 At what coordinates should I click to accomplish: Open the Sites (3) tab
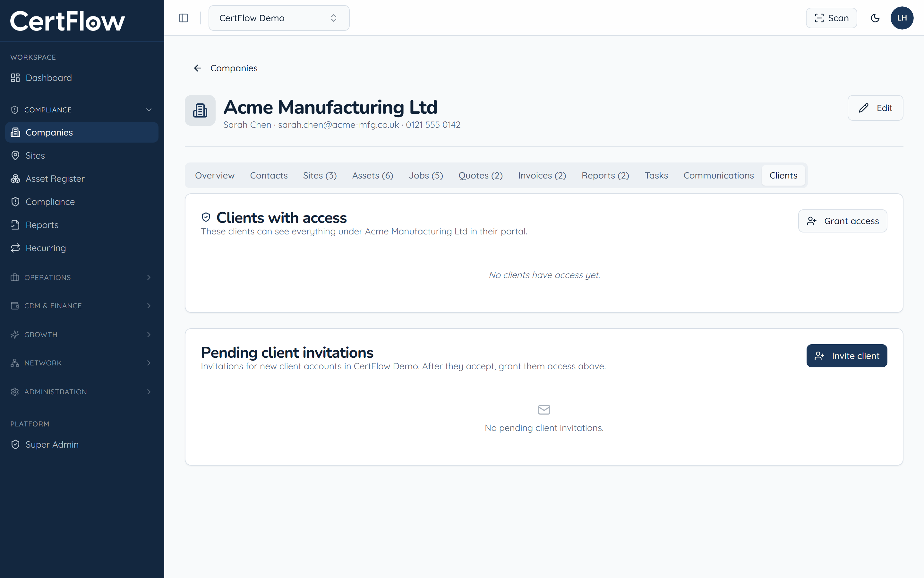click(320, 175)
